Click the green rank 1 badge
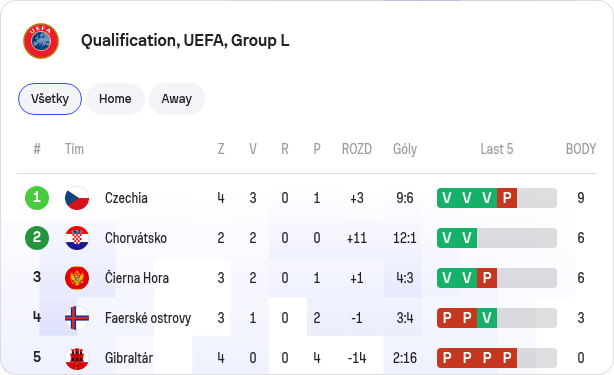This screenshot has width=614, height=375. [x=37, y=198]
